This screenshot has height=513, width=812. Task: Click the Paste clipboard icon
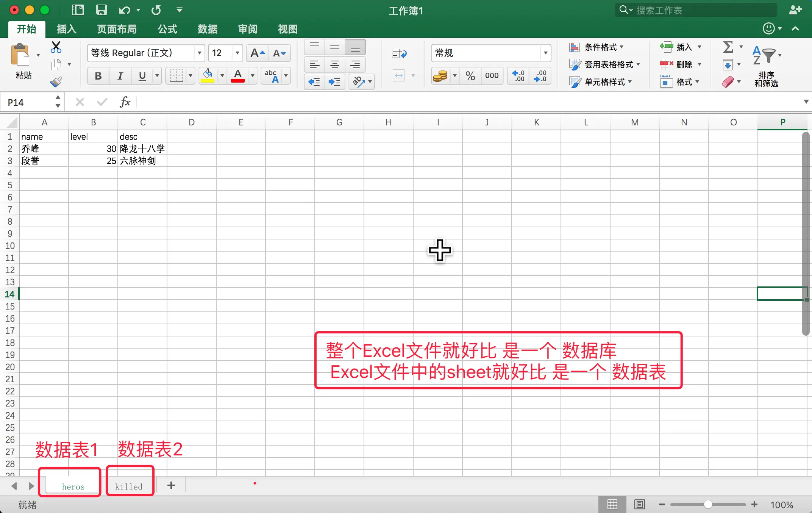[x=20, y=55]
